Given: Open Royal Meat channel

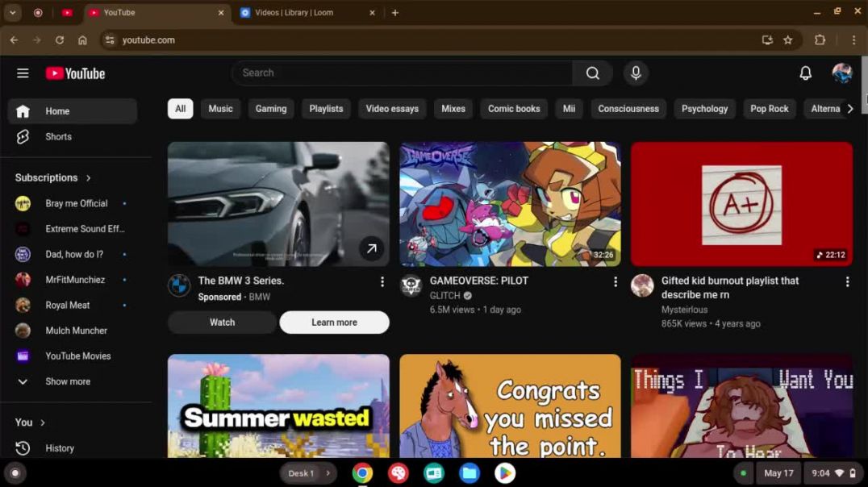Looking at the screenshot, I should point(73,306).
